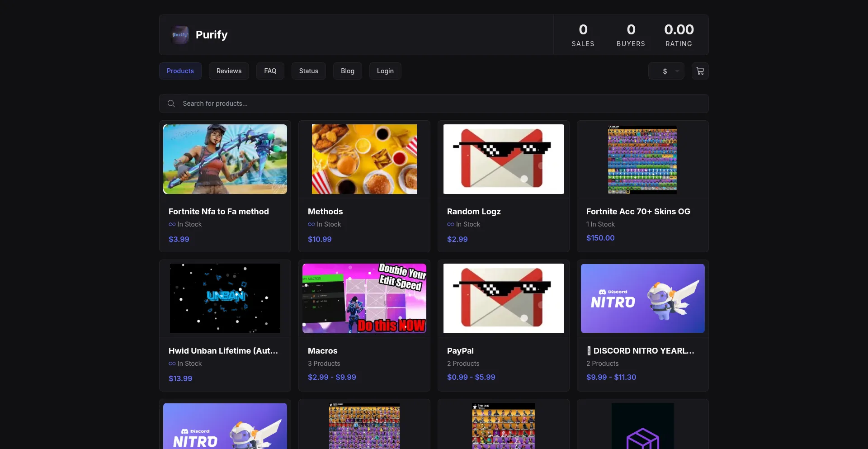Switch to the Products tab

point(180,71)
